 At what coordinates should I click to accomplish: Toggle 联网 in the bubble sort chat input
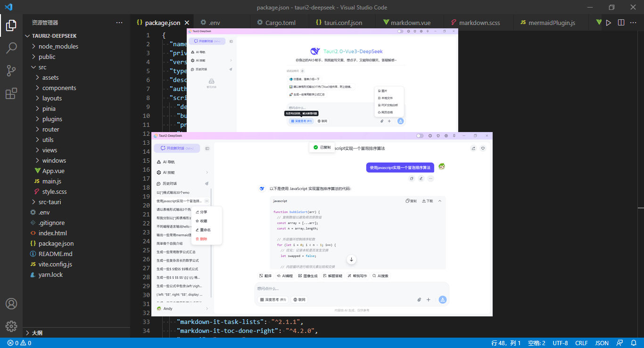(299, 299)
